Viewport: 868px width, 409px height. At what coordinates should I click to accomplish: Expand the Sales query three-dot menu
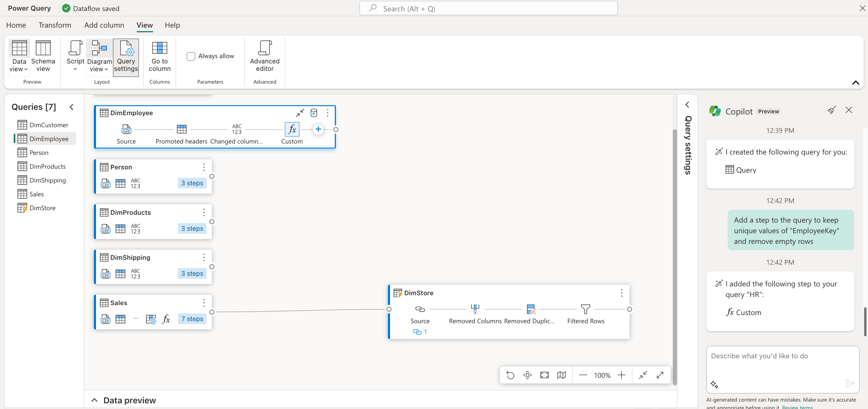(x=204, y=303)
